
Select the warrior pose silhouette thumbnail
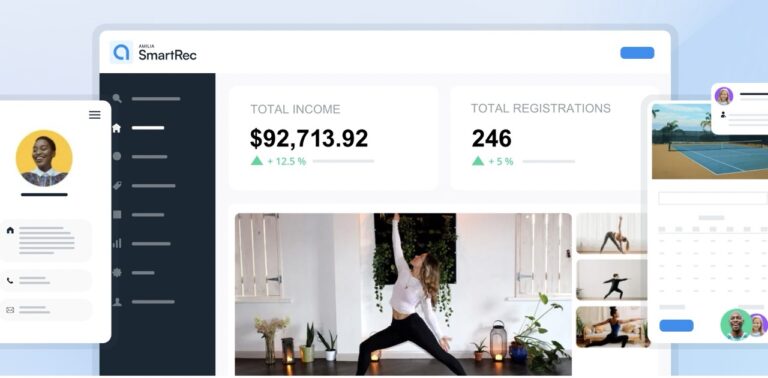click(611, 280)
